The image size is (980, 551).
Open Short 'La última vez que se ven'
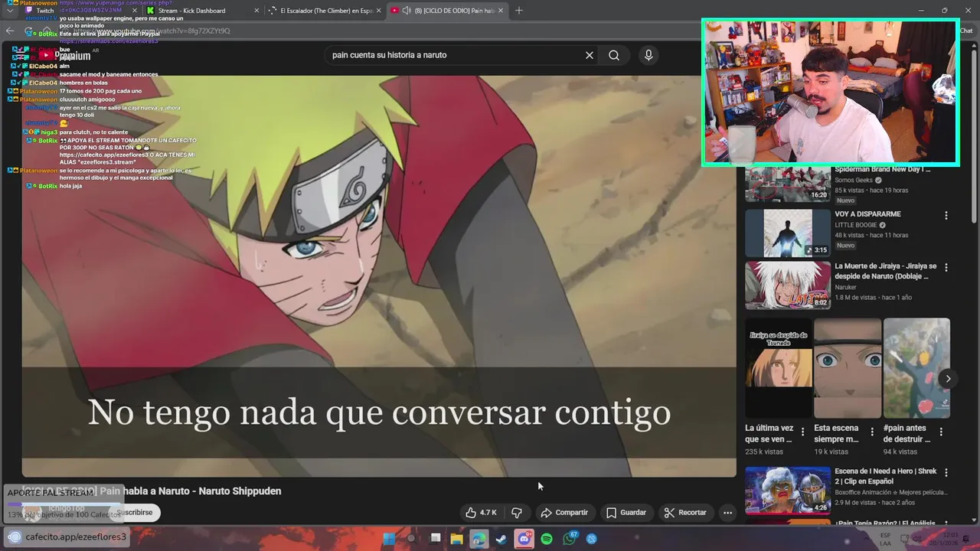pos(779,368)
